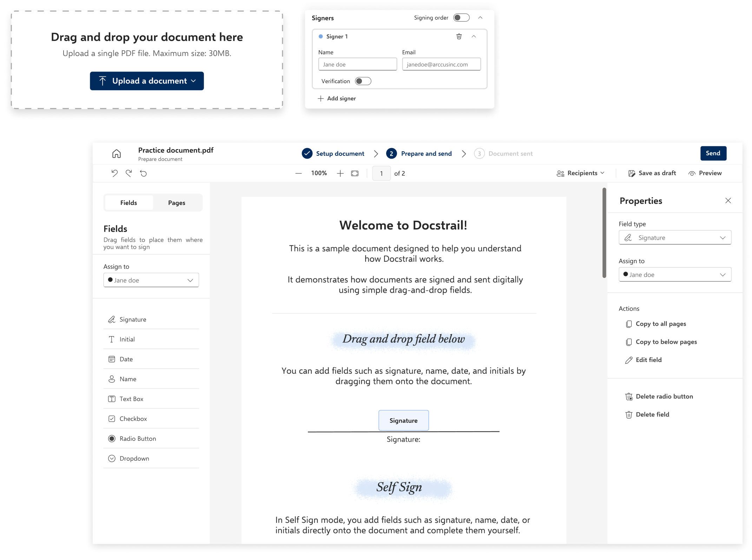The height and width of the screenshot is (560, 752).
Task: Select the Signature field type in Fields list
Action: pos(151,319)
